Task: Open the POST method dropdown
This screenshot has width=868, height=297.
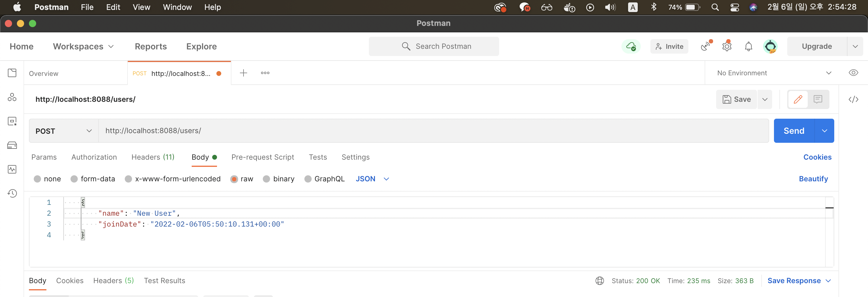Action: pyautogui.click(x=64, y=131)
